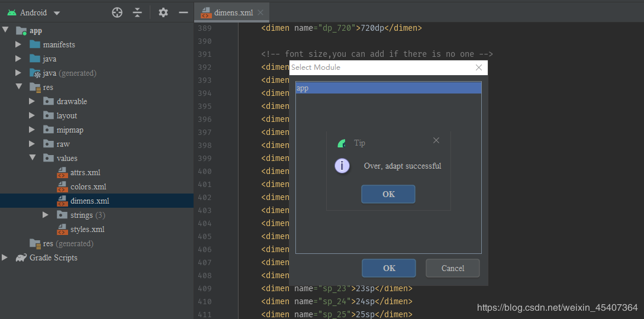This screenshot has width=644, height=319.
Task: Open project panel settings gear
Action: [163, 12]
